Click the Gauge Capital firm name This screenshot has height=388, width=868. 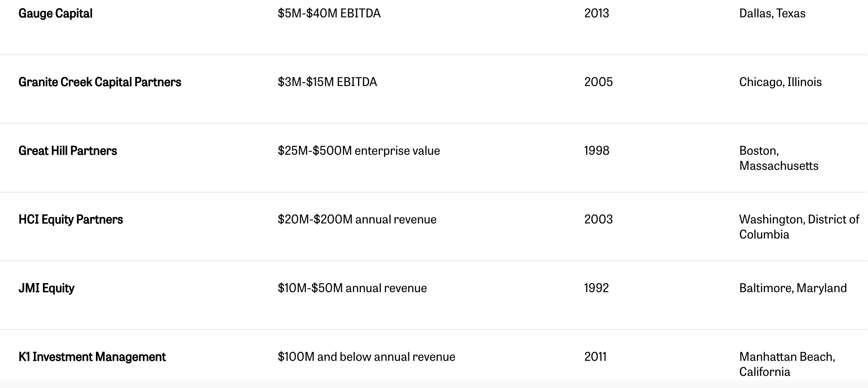56,14
